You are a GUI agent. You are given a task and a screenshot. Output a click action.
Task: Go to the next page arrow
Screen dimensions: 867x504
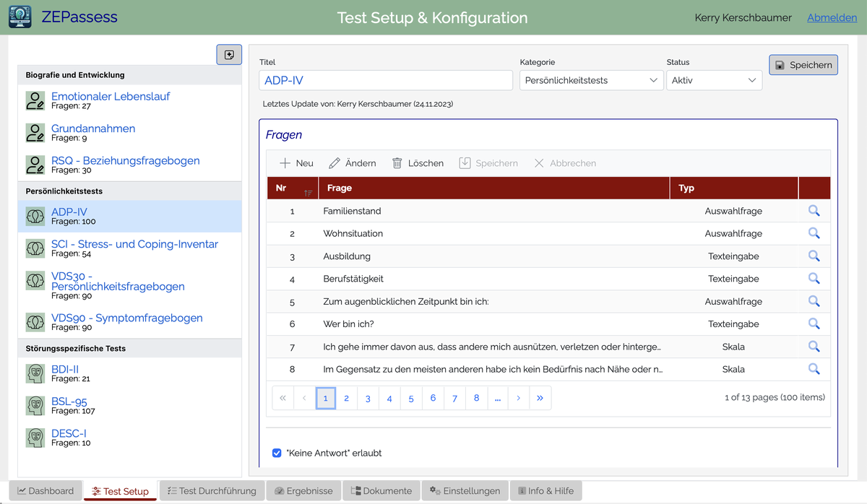[519, 398]
